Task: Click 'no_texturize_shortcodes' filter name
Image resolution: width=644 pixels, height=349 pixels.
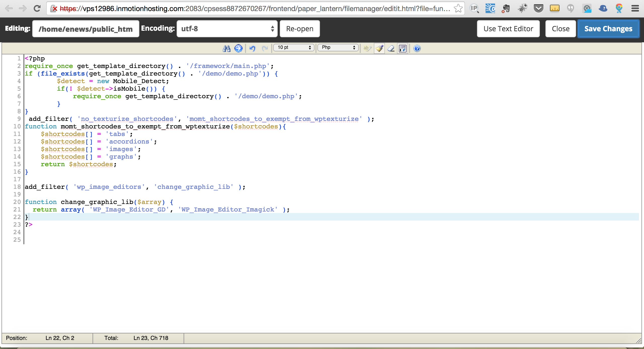Action: point(127,119)
